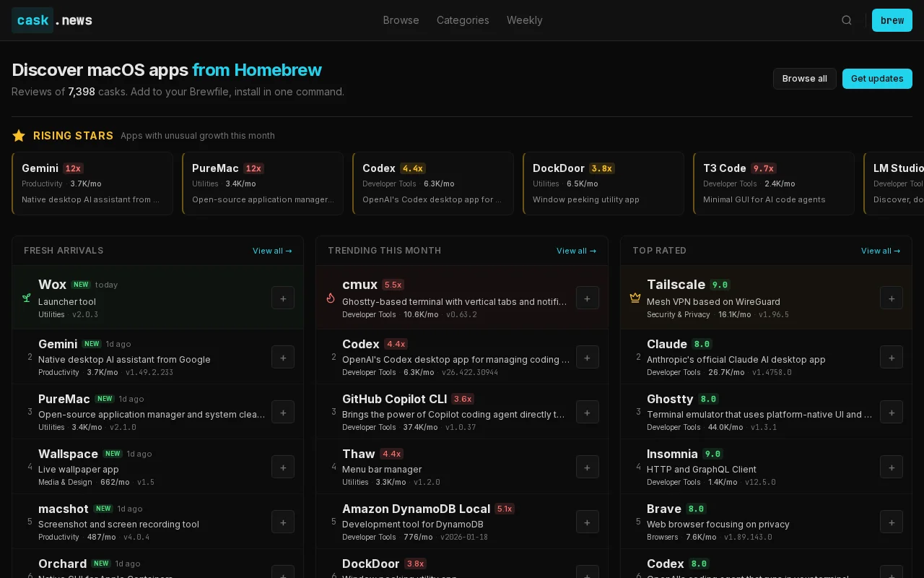Open the Wox app title
This screenshot has height=578, width=924.
(52, 285)
